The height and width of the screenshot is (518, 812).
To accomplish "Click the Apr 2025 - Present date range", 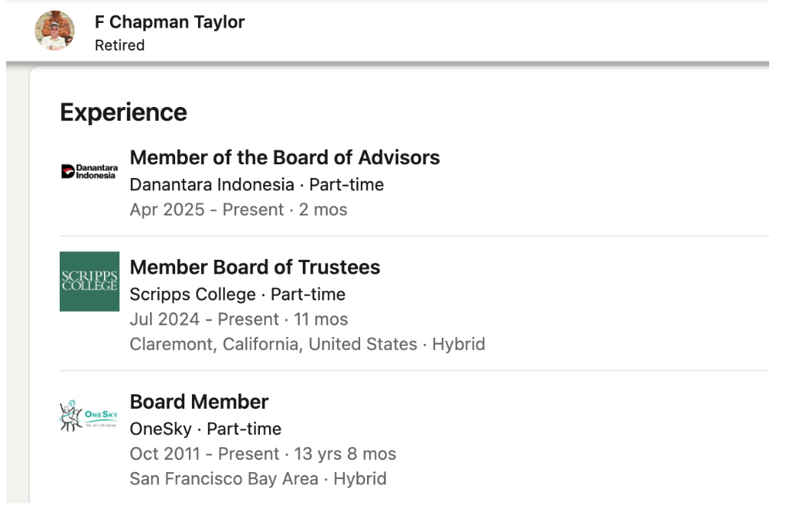I will [x=206, y=210].
